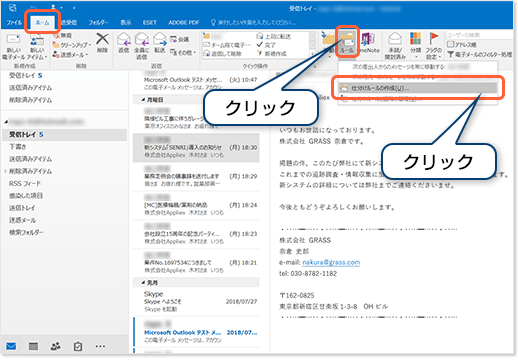Switch to Tasks in the bottom navigation bar

[78, 346]
